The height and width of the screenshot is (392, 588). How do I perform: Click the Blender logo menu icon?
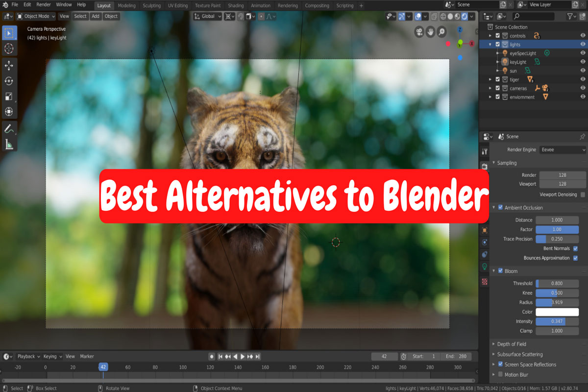point(5,5)
